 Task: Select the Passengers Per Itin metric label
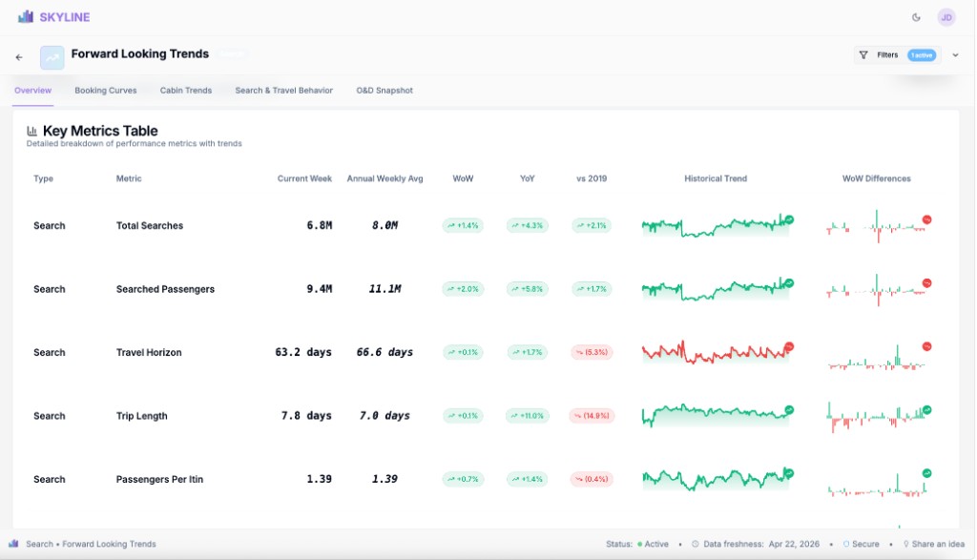click(x=159, y=480)
